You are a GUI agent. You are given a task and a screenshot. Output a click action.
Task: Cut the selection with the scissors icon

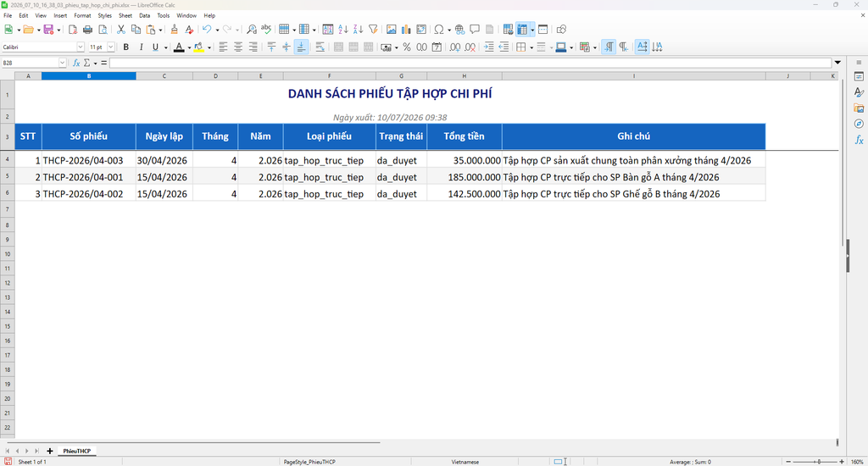tap(120, 30)
